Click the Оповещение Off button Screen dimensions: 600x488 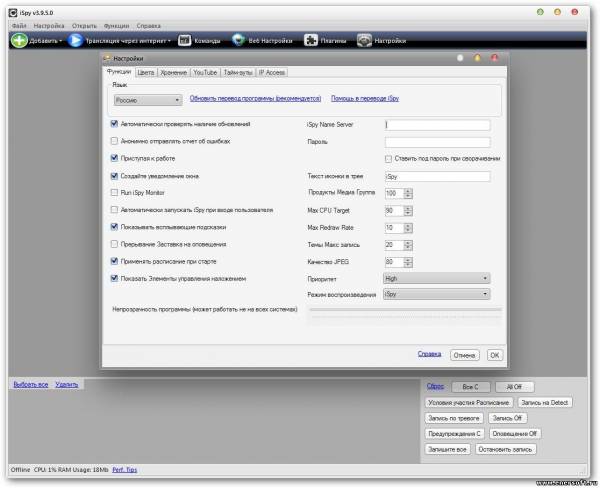(515, 434)
